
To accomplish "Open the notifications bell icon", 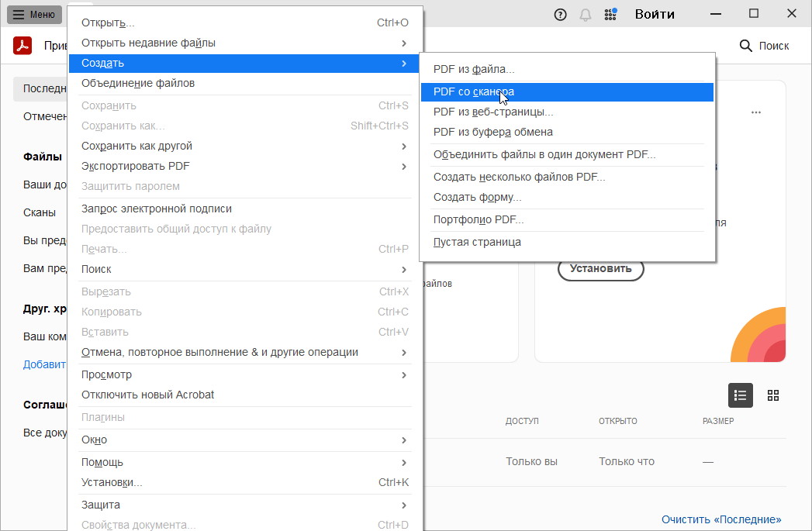I will 586,15.
